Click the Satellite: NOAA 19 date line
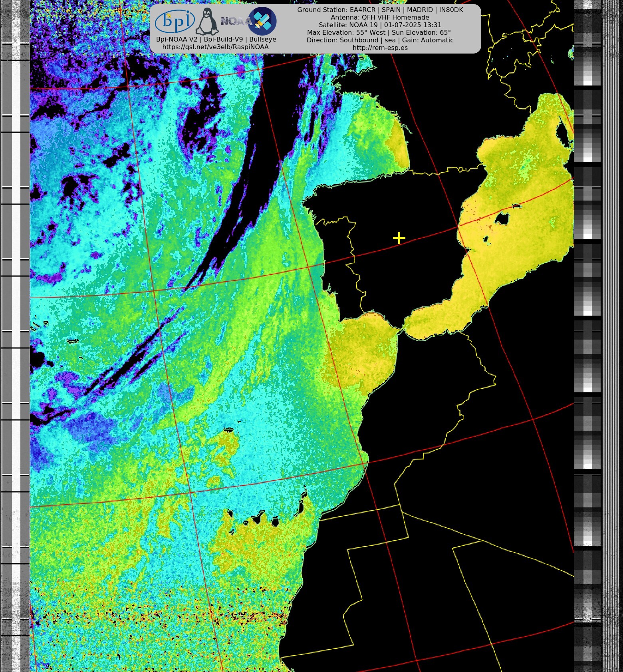The height and width of the screenshot is (672, 623). (380, 25)
